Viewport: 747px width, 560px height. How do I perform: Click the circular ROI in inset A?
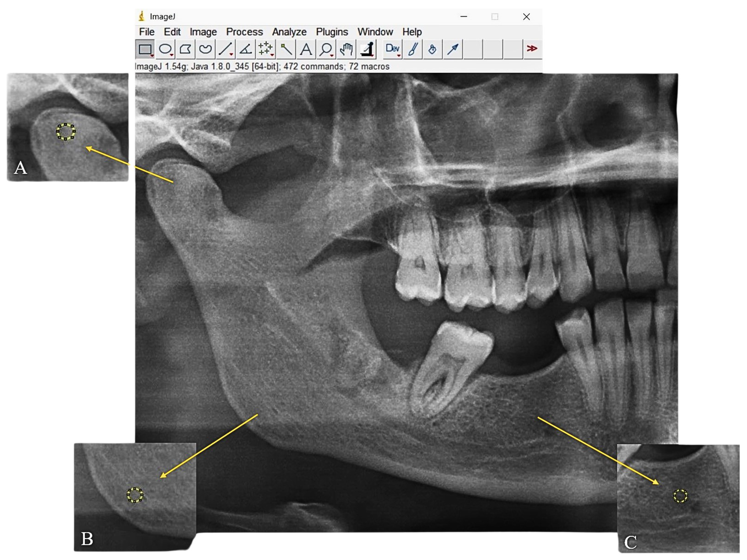tap(66, 131)
